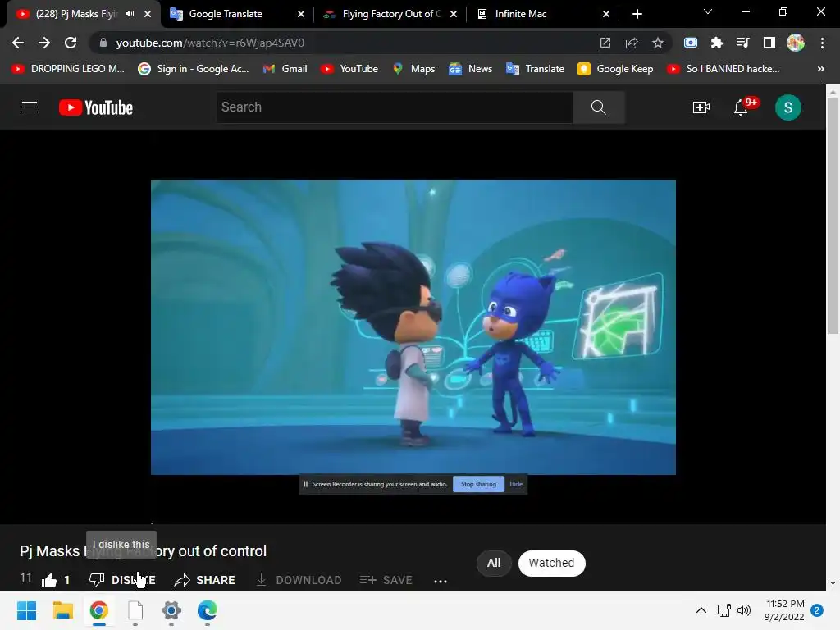The height and width of the screenshot is (630, 840).
Task: Open Settings gear from taskbar
Action: 171,610
